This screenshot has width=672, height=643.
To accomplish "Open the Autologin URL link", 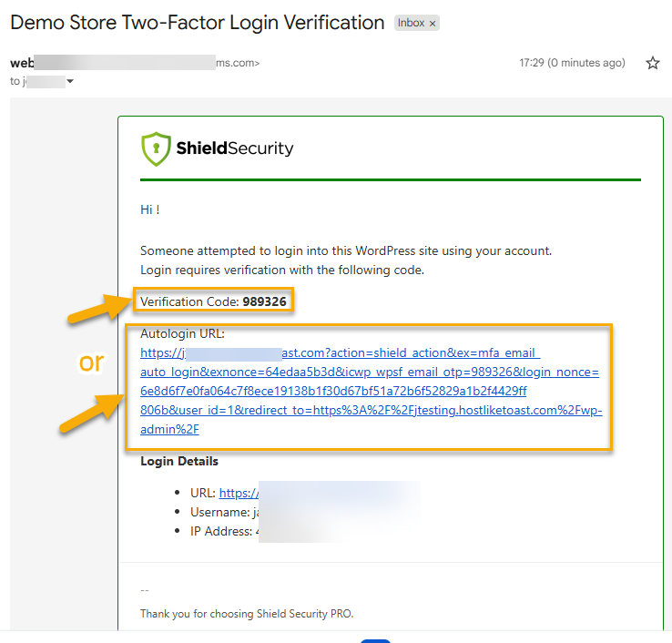I will tap(371, 391).
